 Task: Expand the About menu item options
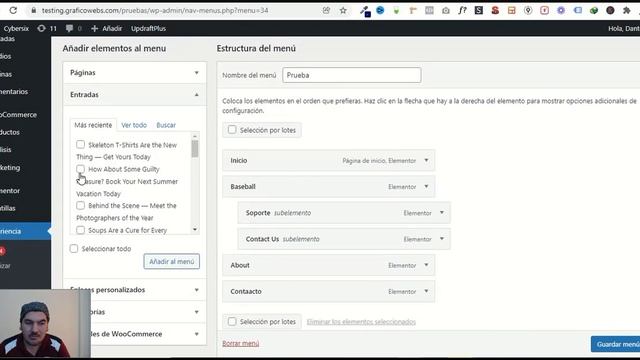tap(426, 265)
